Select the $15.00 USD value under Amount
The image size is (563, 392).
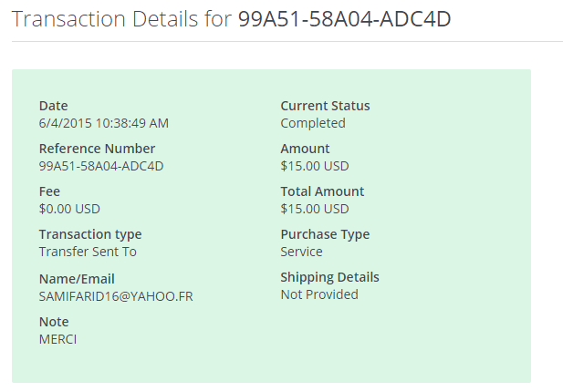pyautogui.click(x=315, y=166)
